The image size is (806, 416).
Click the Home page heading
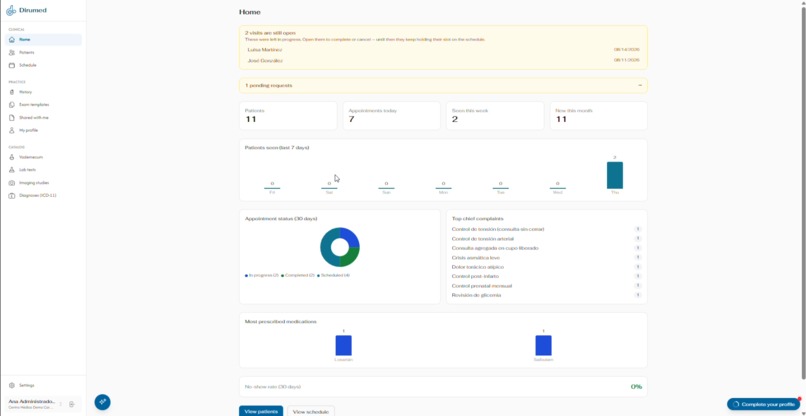click(250, 12)
